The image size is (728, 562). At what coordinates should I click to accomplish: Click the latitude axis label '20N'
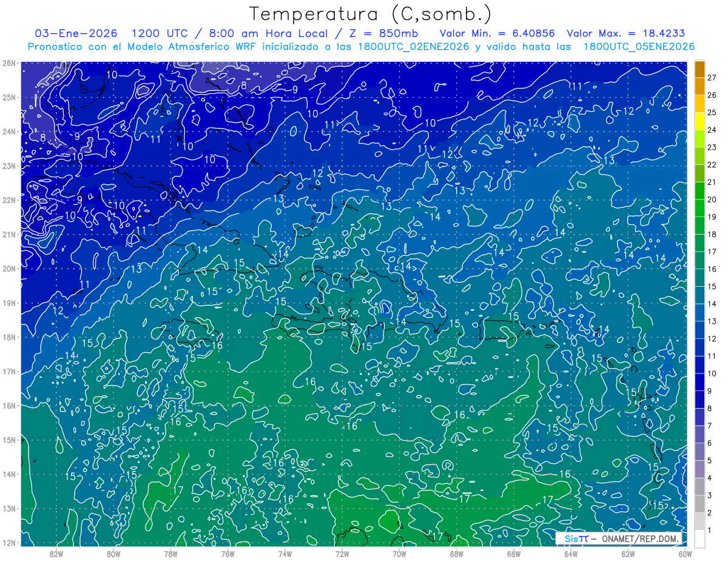[9, 269]
